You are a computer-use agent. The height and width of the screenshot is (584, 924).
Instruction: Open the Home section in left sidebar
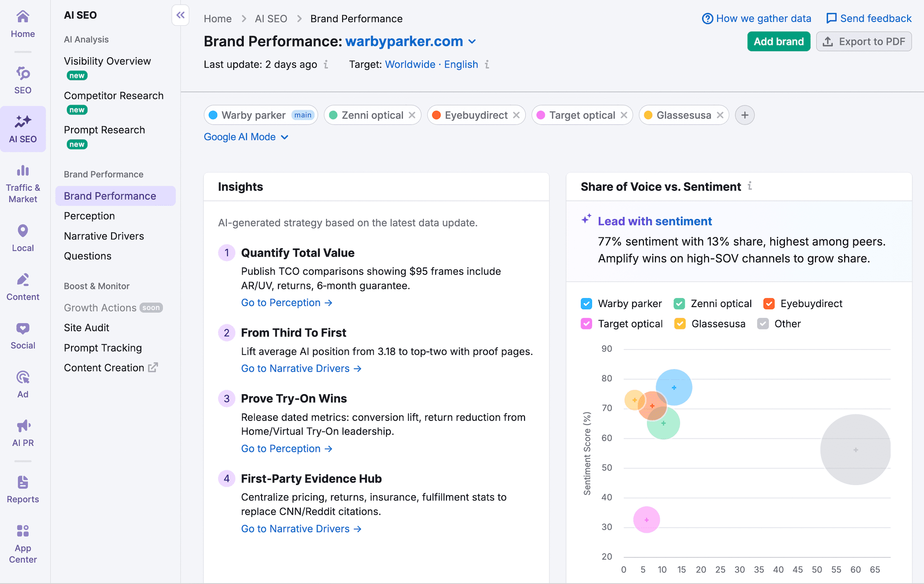[22, 24]
